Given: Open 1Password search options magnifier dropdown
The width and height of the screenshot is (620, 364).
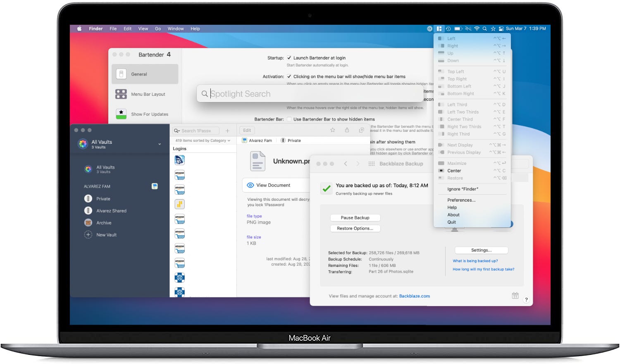Looking at the screenshot, I should point(177,131).
